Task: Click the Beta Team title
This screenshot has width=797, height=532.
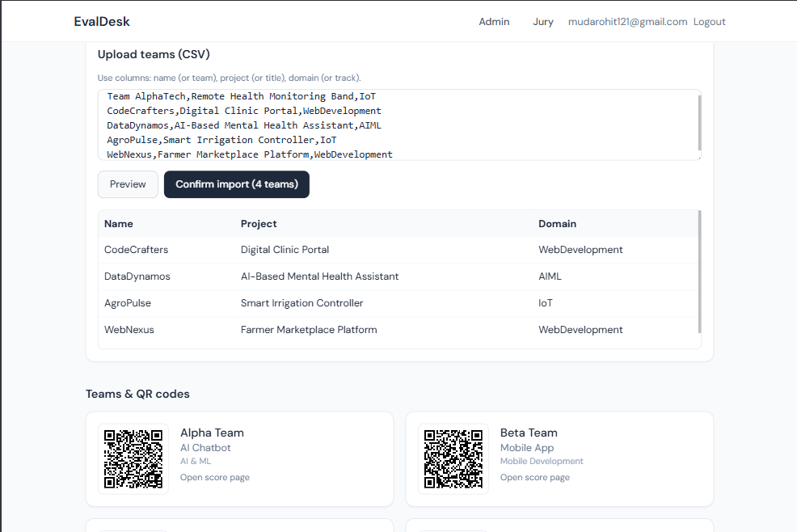Action: click(x=529, y=433)
